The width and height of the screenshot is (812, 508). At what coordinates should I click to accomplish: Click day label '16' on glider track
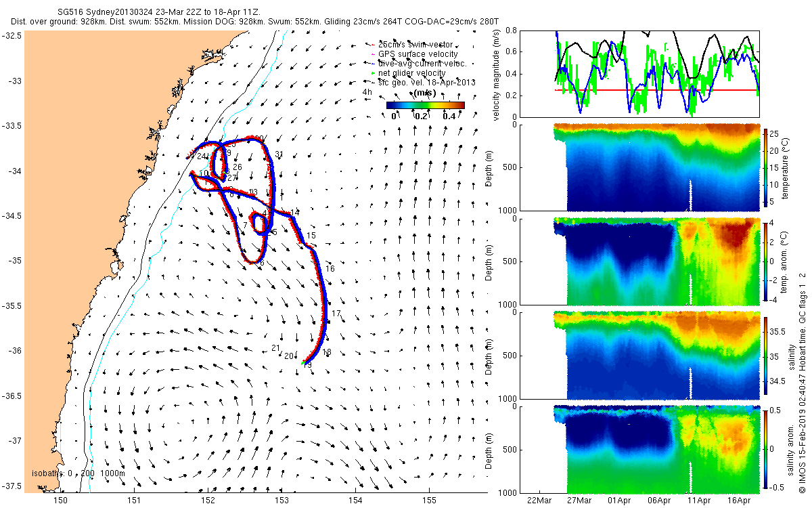tap(330, 269)
